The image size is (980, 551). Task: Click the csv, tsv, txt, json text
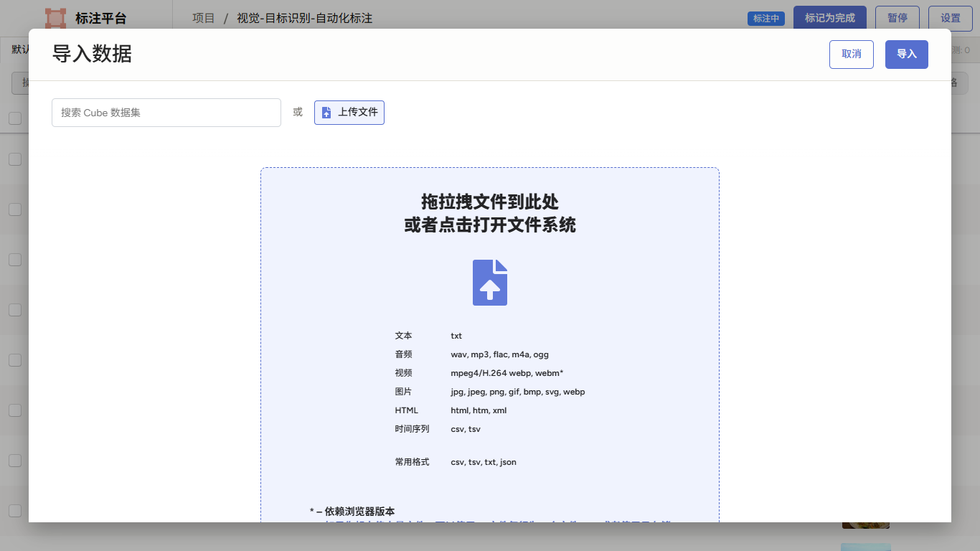click(x=484, y=462)
